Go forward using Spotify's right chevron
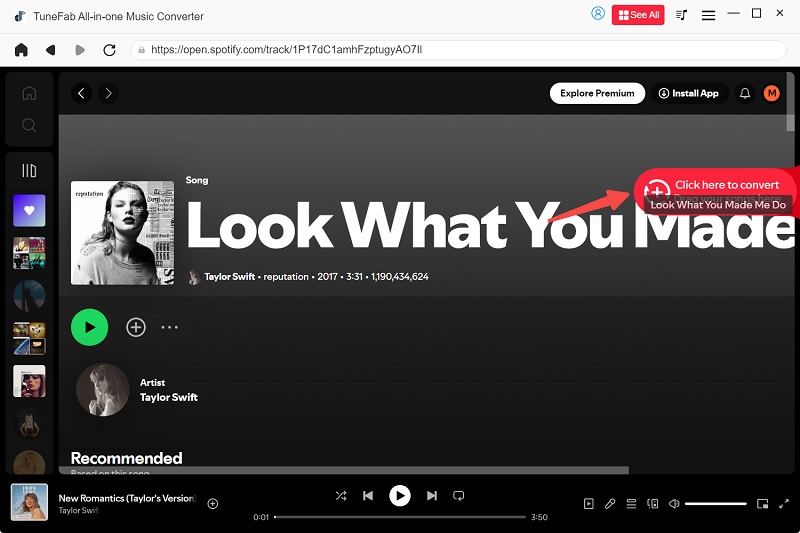The image size is (800, 533). (x=108, y=93)
